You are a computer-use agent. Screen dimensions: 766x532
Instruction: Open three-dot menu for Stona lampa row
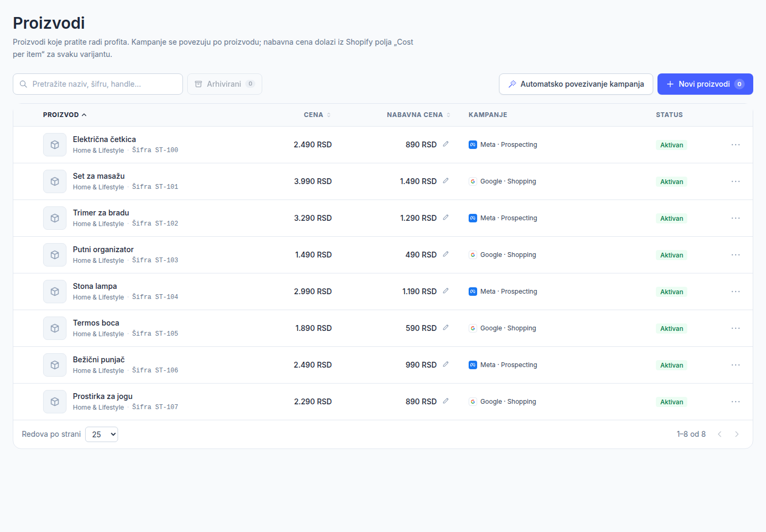coord(736,292)
